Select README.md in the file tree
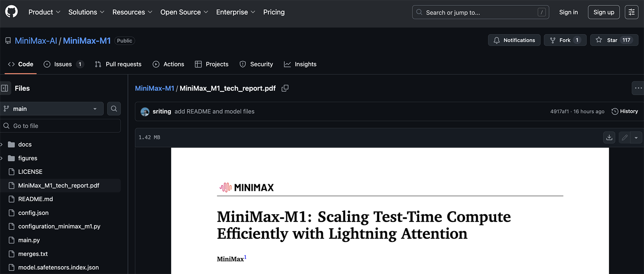The width and height of the screenshot is (644, 274). (x=35, y=199)
